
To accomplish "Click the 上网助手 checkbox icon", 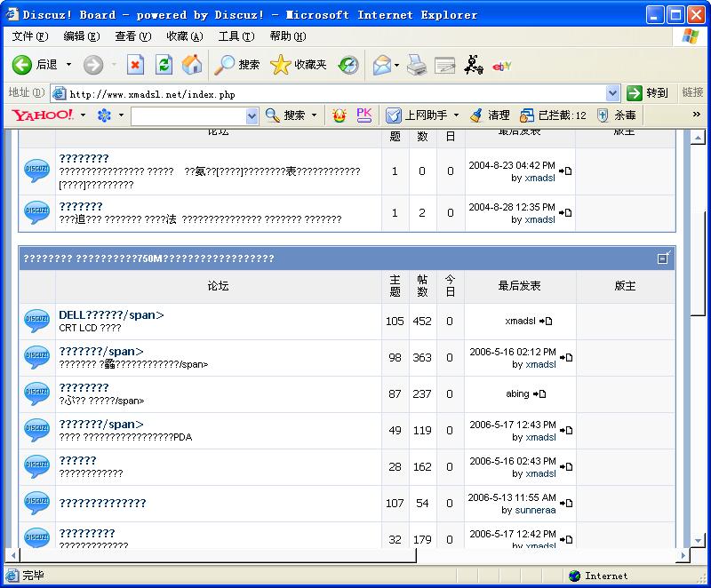I will pyautogui.click(x=393, y=115).
